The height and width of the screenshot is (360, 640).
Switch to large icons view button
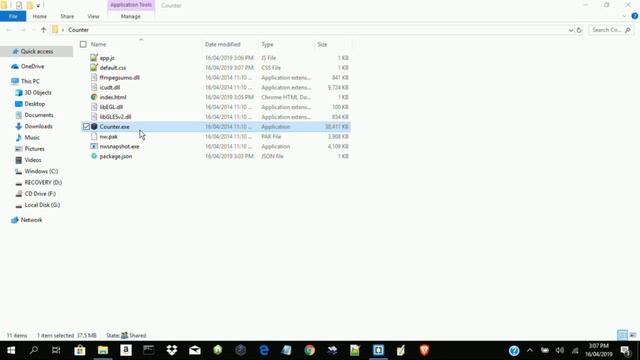633,335
